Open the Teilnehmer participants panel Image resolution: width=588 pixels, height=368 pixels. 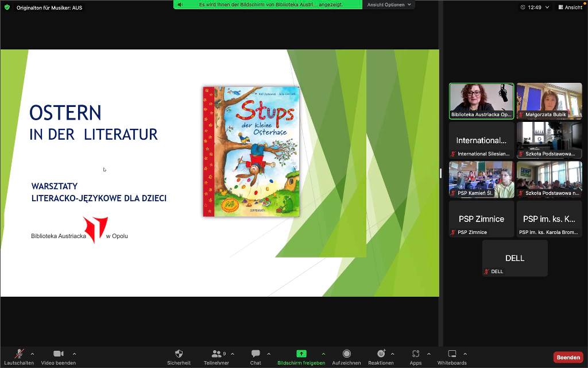[216, 354]
